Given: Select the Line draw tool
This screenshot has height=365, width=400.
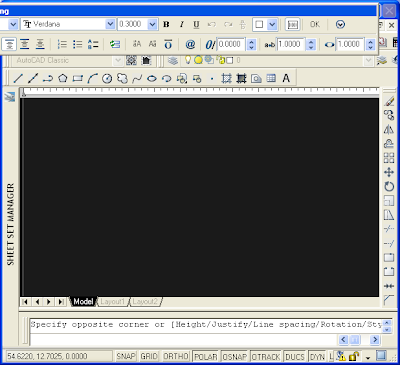Looking at the screenshot, I should pyautogui.click(x=18, y=79).
